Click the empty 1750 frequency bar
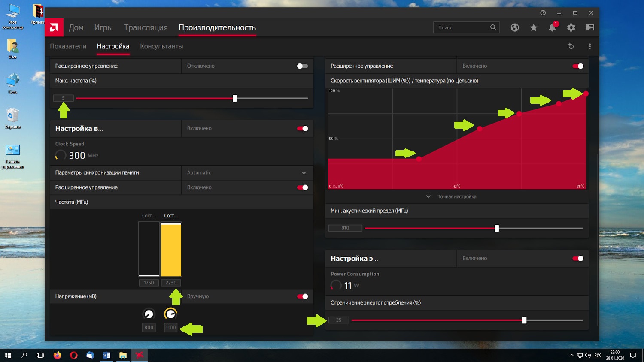 tap(149, 249)
